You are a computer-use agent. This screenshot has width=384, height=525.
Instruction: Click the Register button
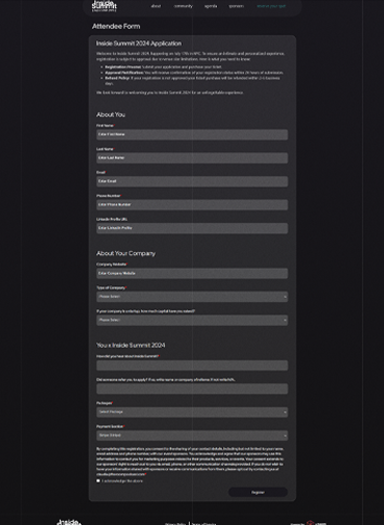258,492
